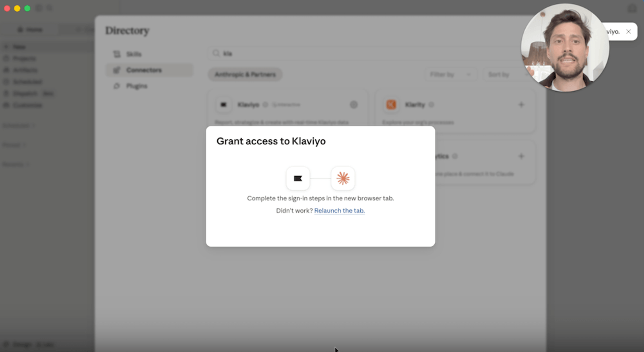Click the Skills icon in Directory
Image resolution: width=644 pixels, height=352 pixels.
117,54
